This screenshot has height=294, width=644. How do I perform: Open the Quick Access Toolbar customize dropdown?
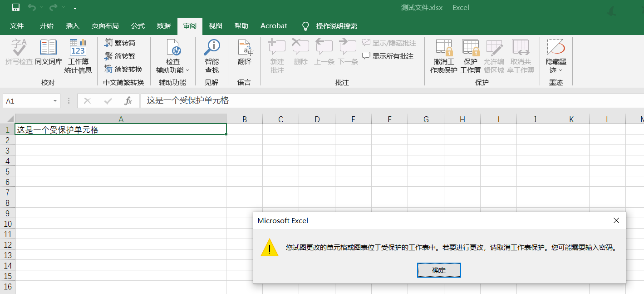click(75, 8)
